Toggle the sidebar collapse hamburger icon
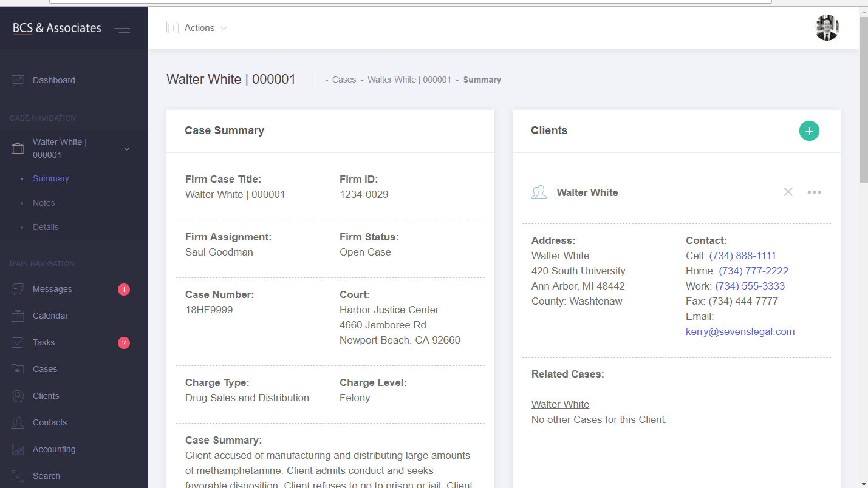The image size is (868, 488). tap(122, 28)
